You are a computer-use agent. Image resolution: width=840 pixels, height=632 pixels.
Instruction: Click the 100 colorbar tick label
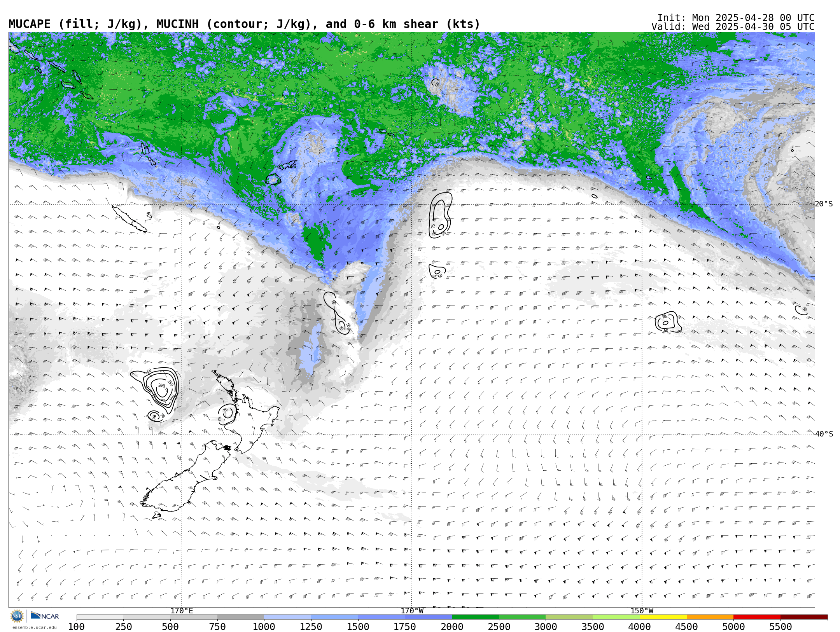click(76, 627)
